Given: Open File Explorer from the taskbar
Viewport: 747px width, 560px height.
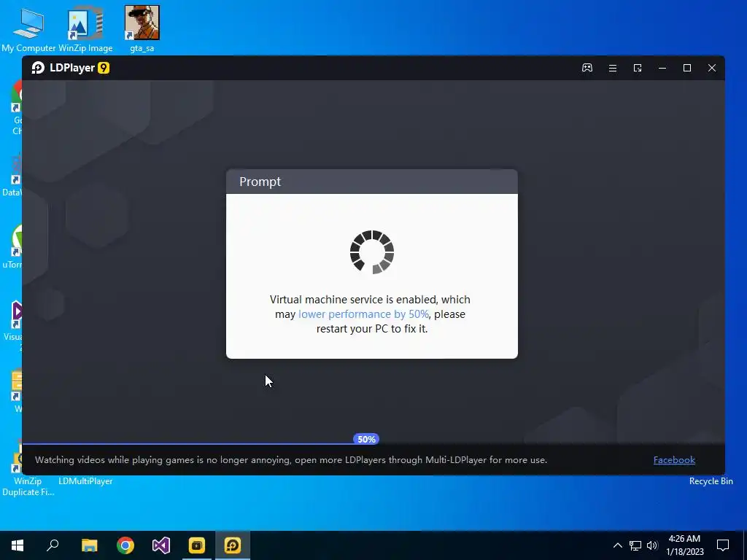Looking at the screenshot, I should coord(89,545).
